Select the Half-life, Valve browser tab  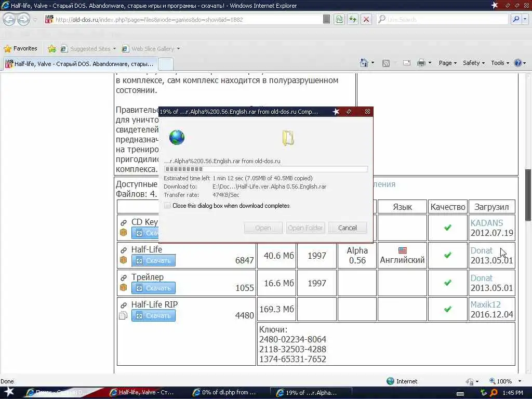pyautogui.click(x=80, y=64)
